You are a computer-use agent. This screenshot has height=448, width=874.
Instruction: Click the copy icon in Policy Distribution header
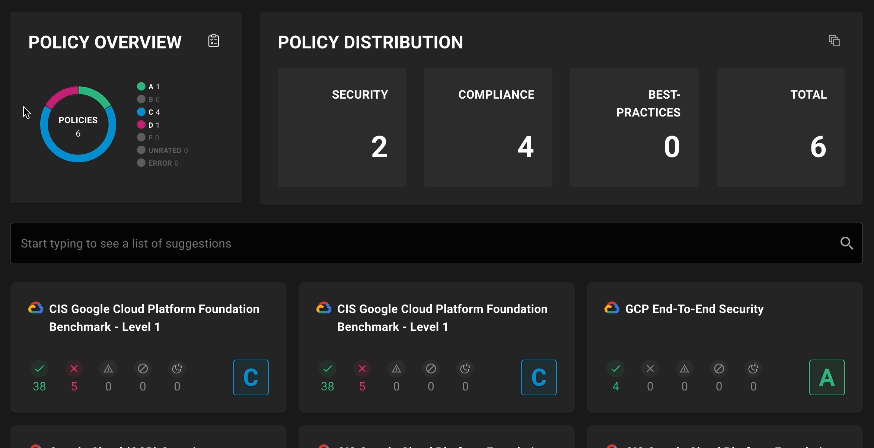pyautogui.click(x=834, y=41)
